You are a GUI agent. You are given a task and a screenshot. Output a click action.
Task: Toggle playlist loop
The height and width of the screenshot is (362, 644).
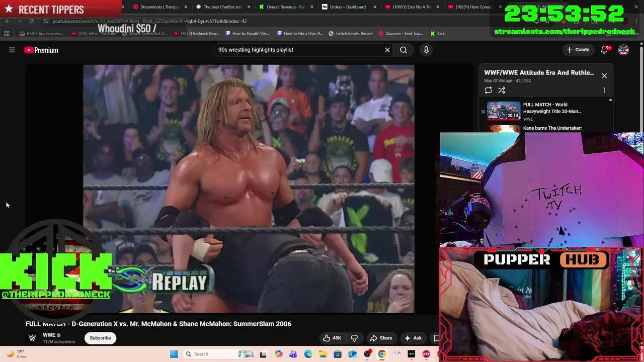tap(488, 90)
